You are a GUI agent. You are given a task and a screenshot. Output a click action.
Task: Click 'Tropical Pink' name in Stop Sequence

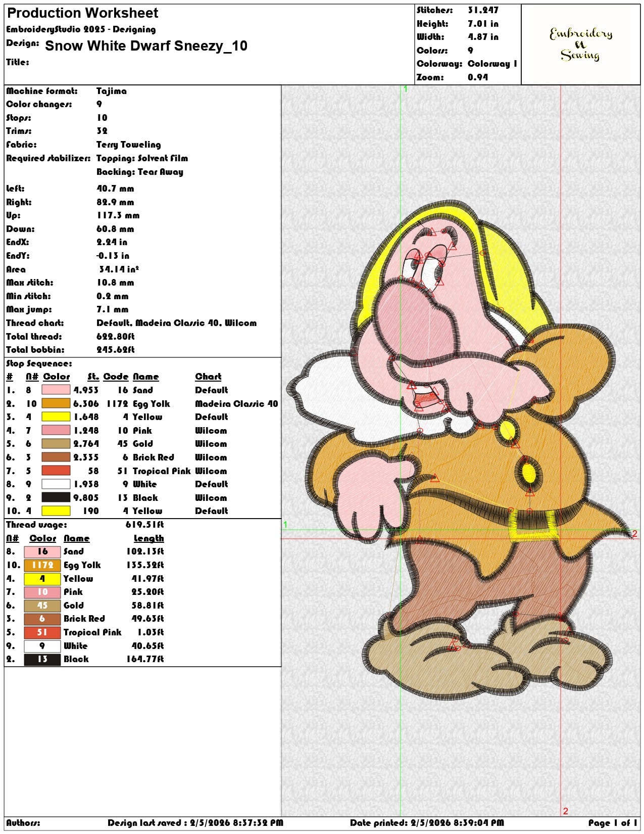click(x=162, y=471)
